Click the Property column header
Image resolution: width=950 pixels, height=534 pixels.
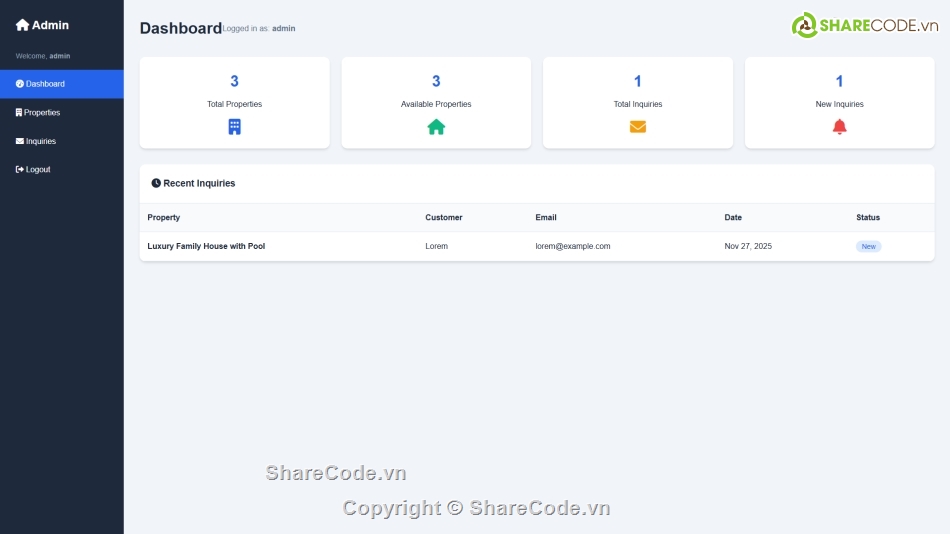164,217
